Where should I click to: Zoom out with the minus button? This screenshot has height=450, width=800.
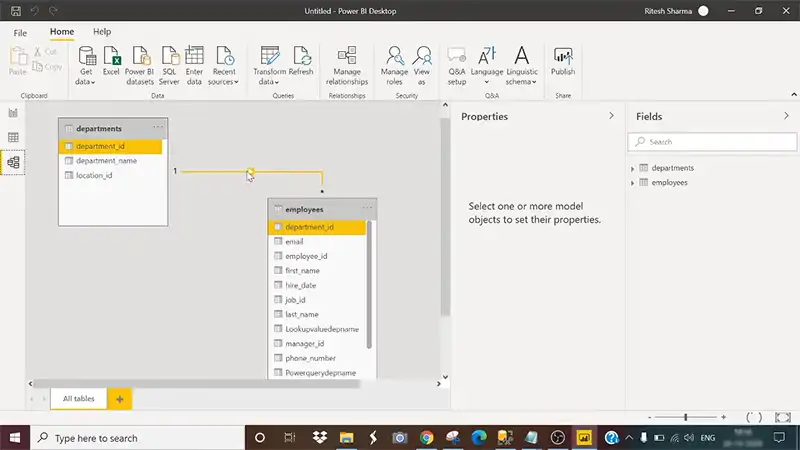point(649,417)
